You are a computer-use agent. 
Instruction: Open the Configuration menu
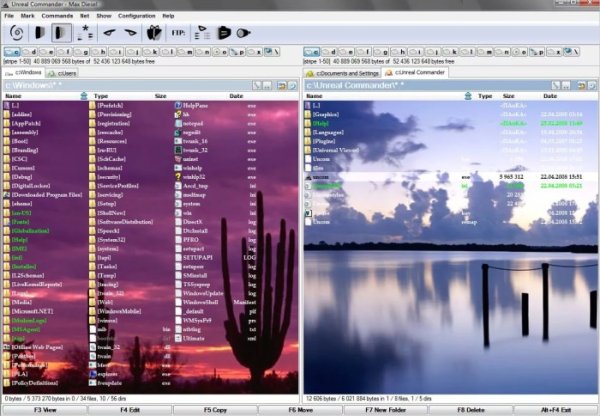click(136, 16)
